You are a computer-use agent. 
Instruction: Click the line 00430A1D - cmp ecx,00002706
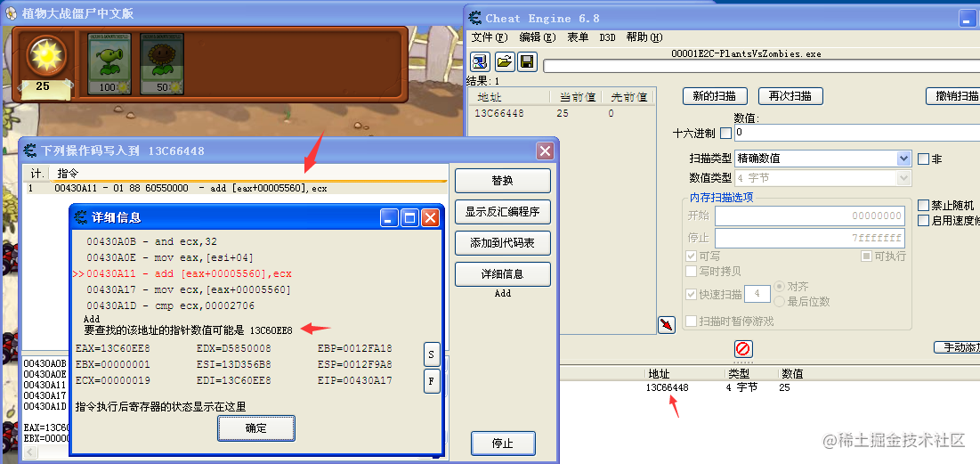pyautogui.click(x=171, y=306)
